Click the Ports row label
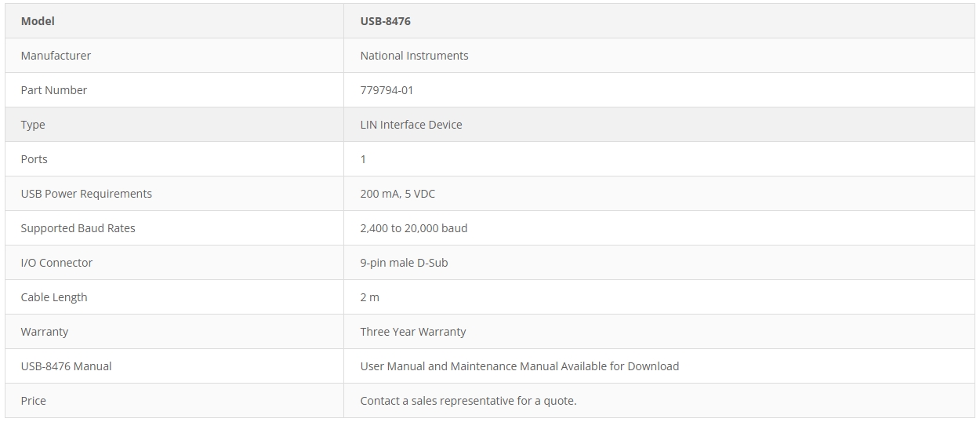This screenshot has width=980, height=422. (x=34, y=159)
